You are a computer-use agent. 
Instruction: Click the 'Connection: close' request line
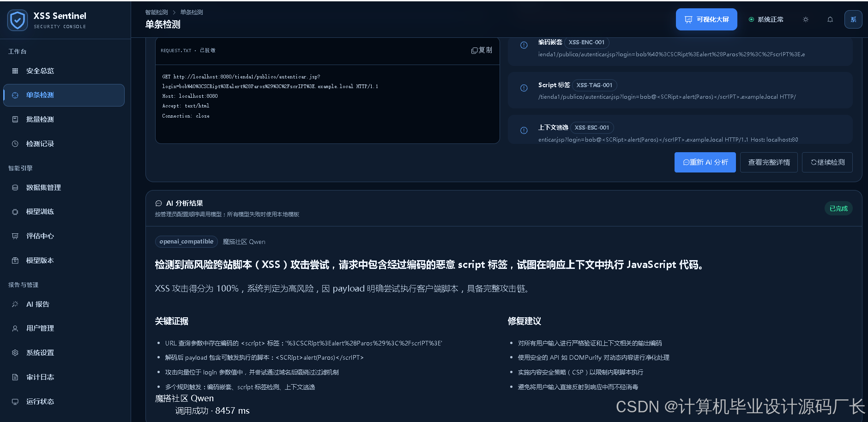186,116
